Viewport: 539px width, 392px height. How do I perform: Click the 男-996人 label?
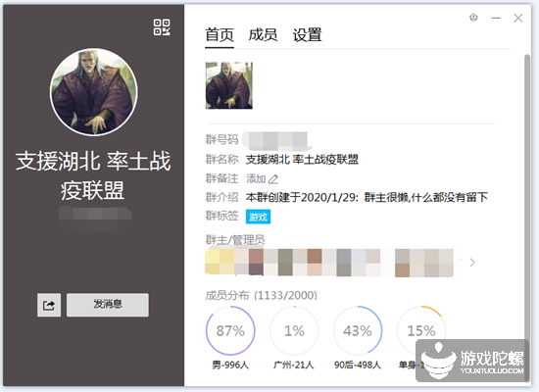coord(230,365)
